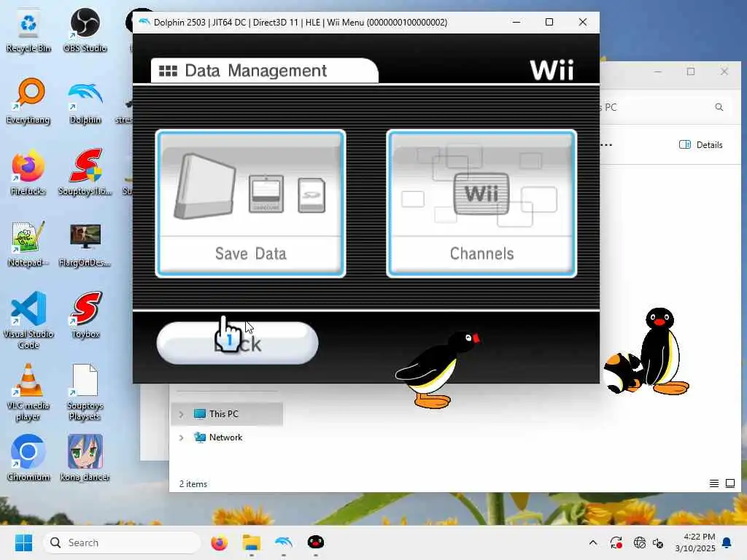Open the Recycle Bin desktop icon

point(28,31)
